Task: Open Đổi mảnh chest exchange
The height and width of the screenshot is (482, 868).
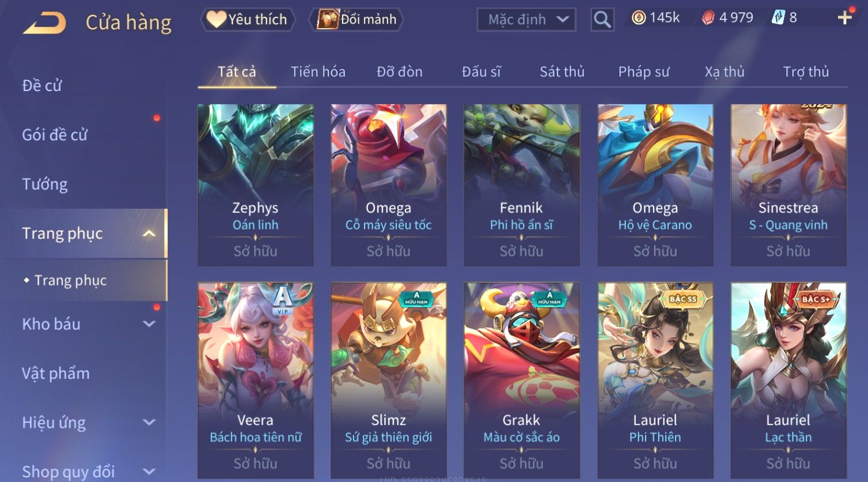Action: (x=357, y=20)
